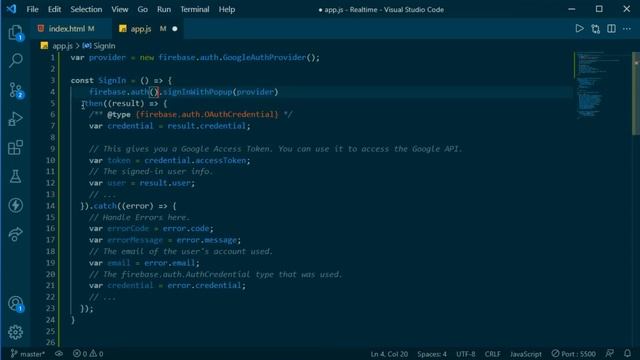This screenshot has width=640, height=360.
Task: Click 'GoogleAuthProvider' on line 1
Action: 264,58
